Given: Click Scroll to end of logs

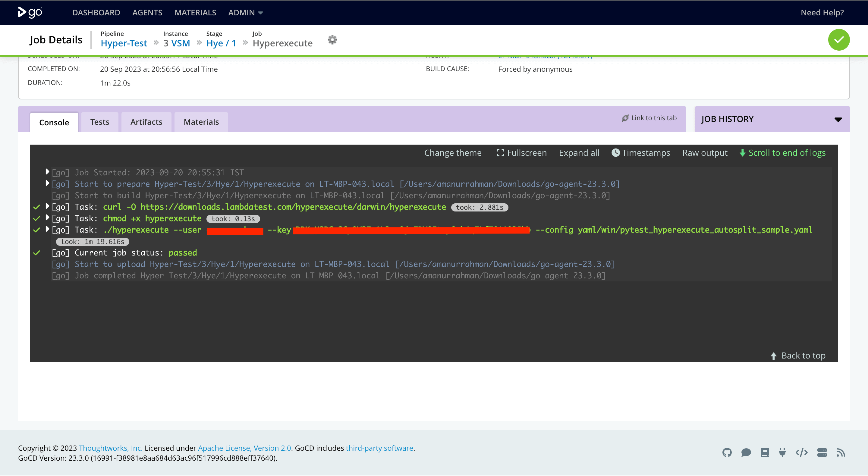Looking at the screenshot, I should [x=782, y=153].
